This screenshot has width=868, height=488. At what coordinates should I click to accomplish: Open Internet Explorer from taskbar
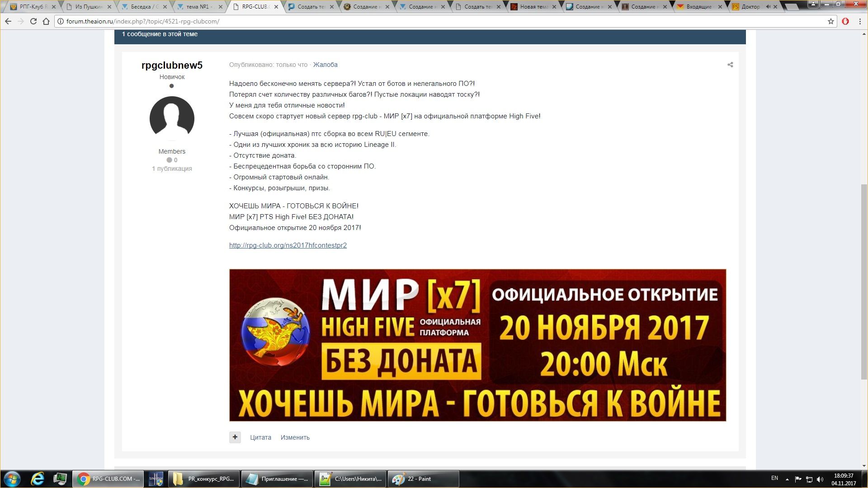click(x=38, y=479)
